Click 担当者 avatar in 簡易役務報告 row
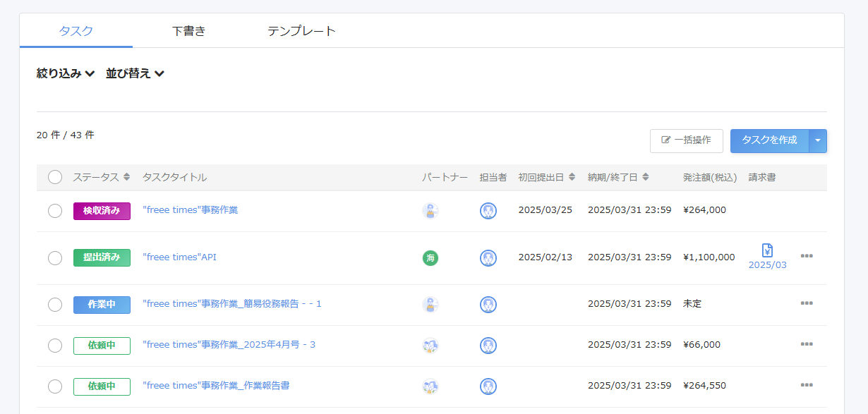 (x=488, y=305)
